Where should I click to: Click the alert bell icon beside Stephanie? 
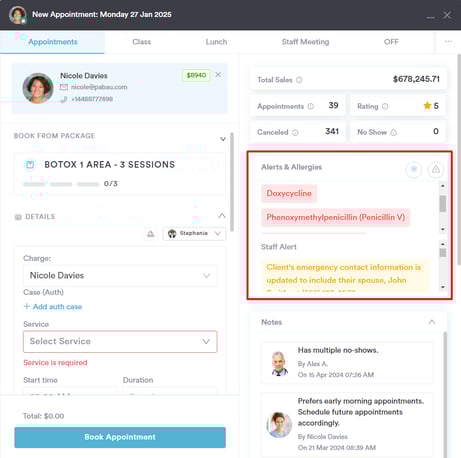(151, 234)
